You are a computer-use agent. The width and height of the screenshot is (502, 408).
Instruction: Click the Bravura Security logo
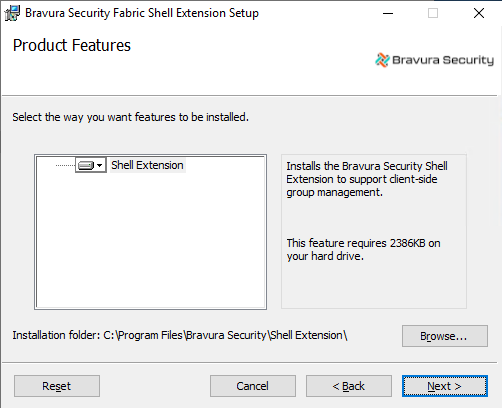pyautogui.click(x=434, y=60)
